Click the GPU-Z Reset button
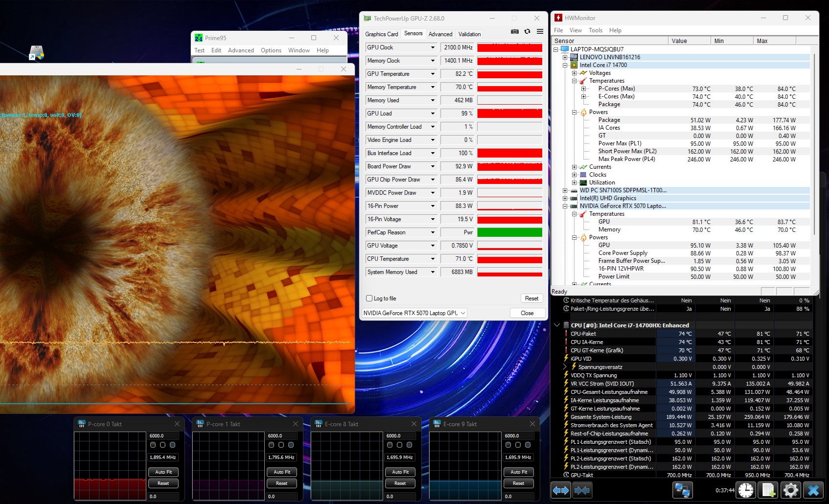The image size is (829, 504). click(531, 298)
